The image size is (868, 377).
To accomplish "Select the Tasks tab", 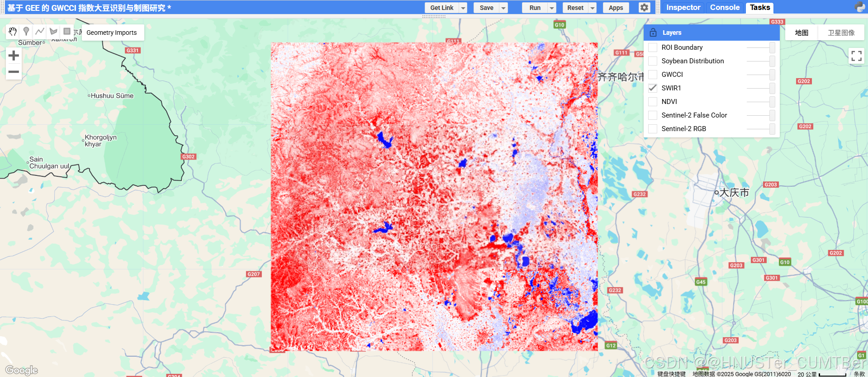I will click(759, 7).
